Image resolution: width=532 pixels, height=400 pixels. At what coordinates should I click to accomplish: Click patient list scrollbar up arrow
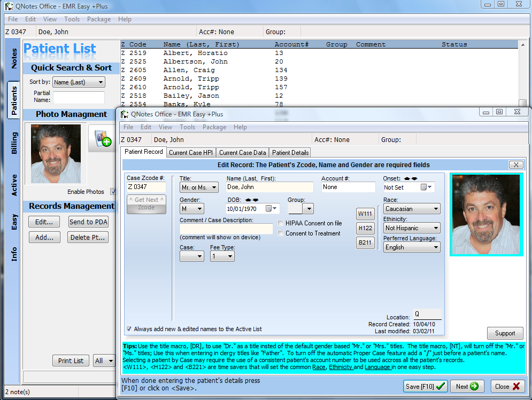(x=523, y=44)
